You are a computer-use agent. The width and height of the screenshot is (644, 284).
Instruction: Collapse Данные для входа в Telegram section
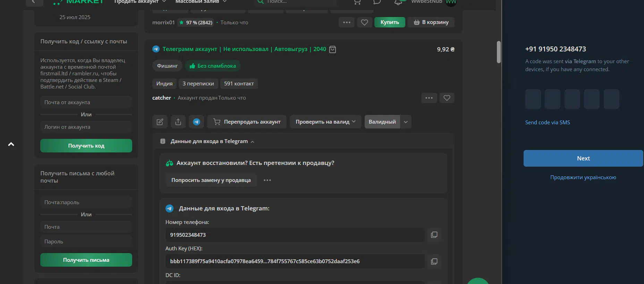click(x=212, y=141)
